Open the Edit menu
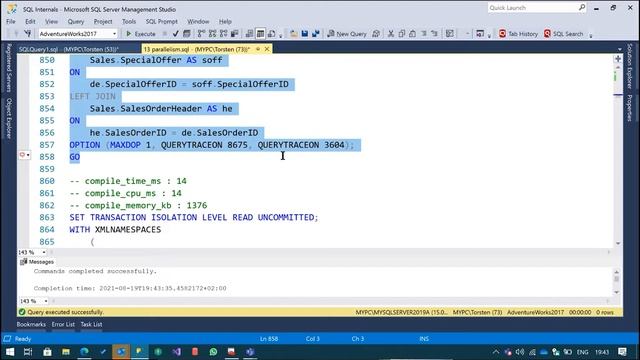640x360 pixels. click(30, 21)
